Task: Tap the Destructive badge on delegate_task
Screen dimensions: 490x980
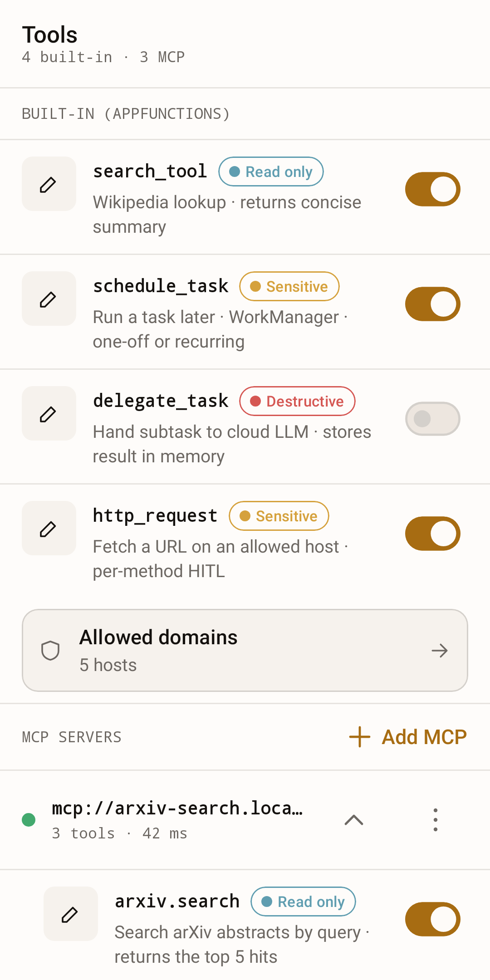Action: pos(297,401)
